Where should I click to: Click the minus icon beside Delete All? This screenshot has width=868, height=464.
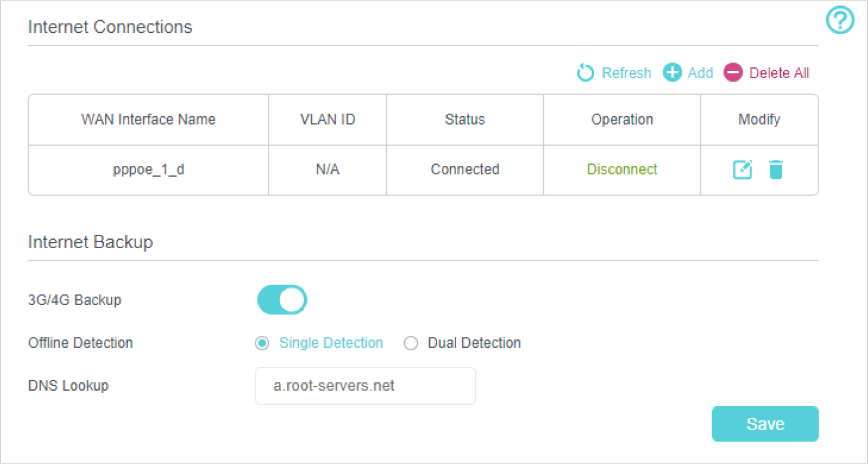732,73
